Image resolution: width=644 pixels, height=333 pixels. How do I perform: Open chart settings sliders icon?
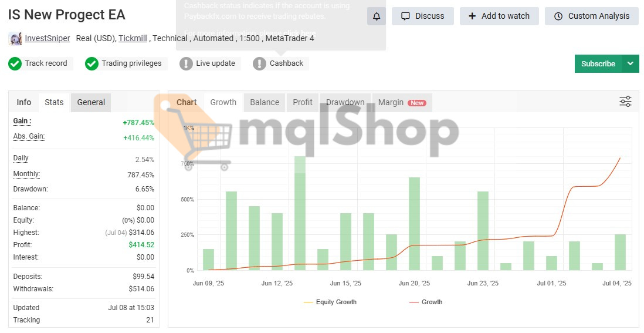(x=625, y=102)
